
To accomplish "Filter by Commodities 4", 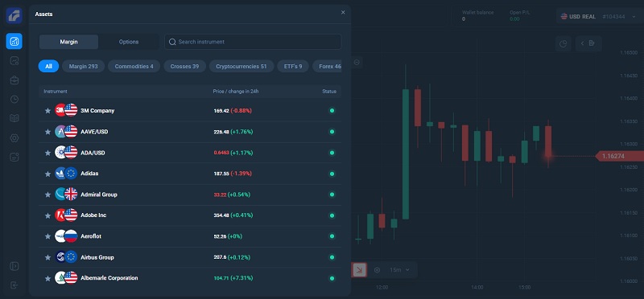I will [134, 66].
